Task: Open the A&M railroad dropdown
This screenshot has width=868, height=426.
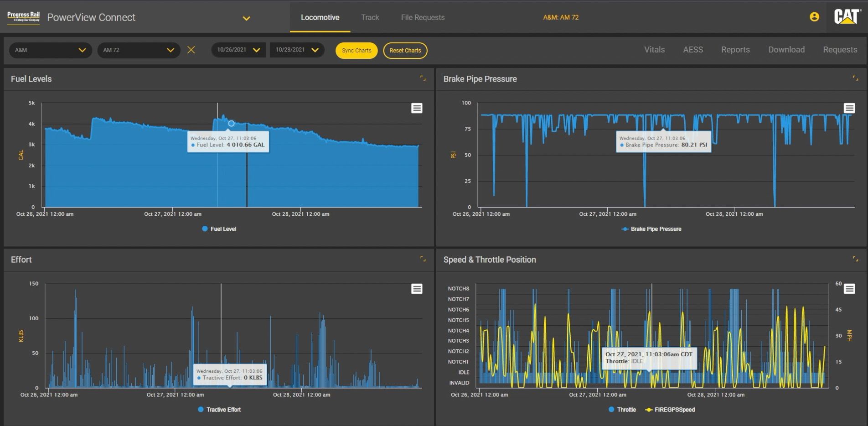Action: tap(50, 50)
